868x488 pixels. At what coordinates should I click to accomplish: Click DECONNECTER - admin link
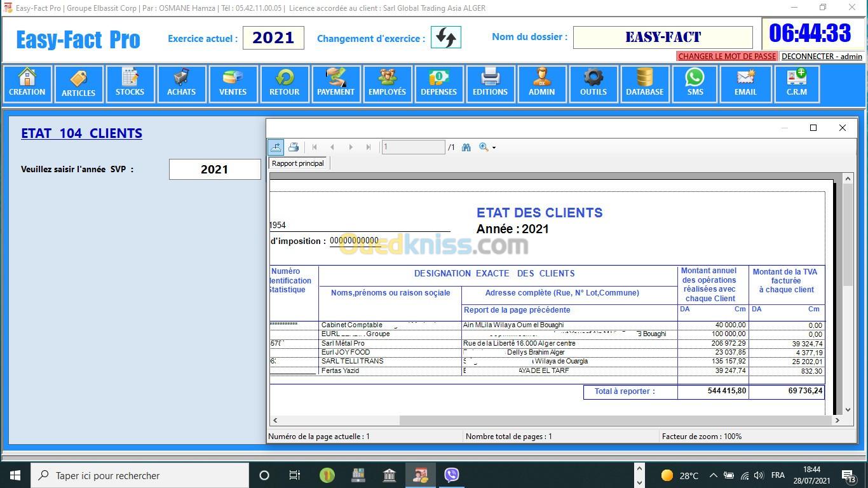point(822,57)
